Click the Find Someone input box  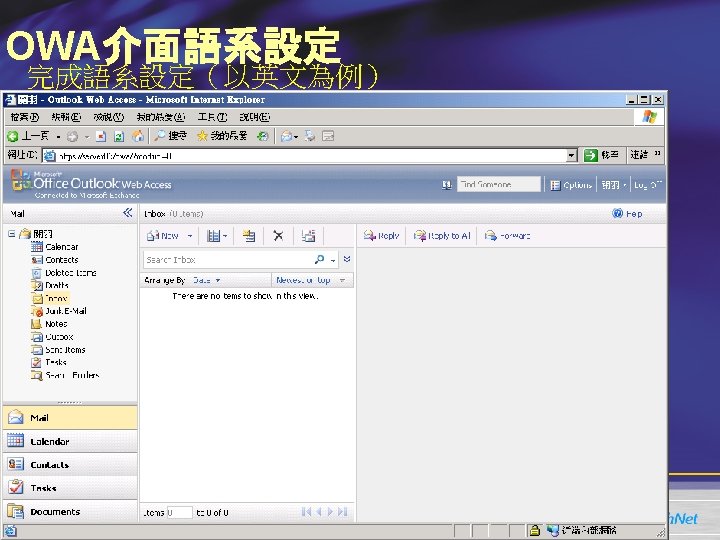499,185
